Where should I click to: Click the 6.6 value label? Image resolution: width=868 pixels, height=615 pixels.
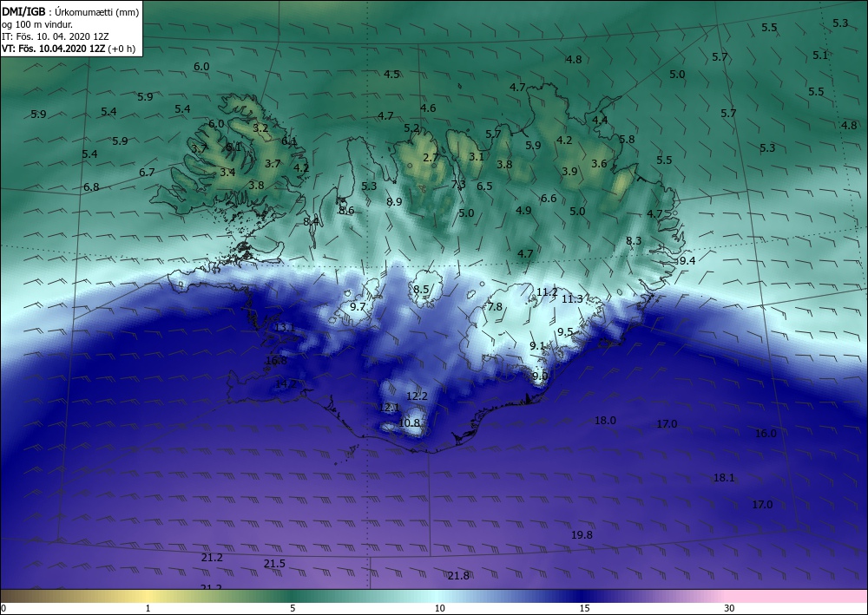(549, 199)
